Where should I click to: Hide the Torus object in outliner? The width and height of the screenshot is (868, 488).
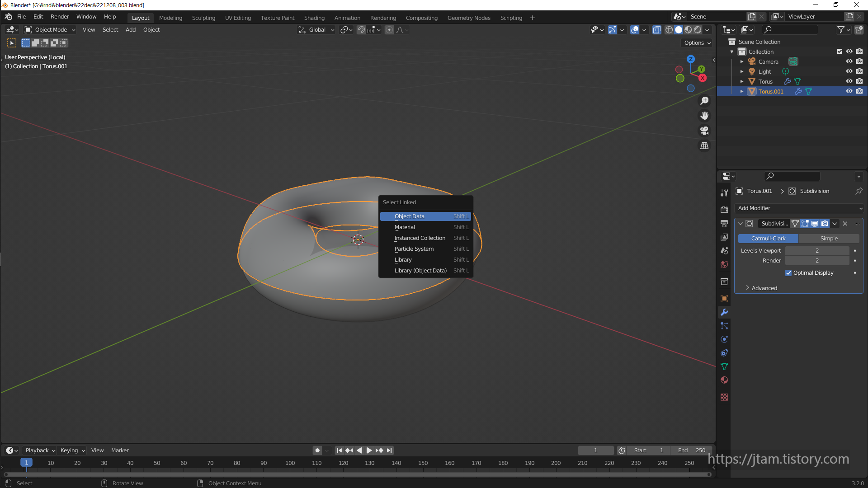point(849,81)
